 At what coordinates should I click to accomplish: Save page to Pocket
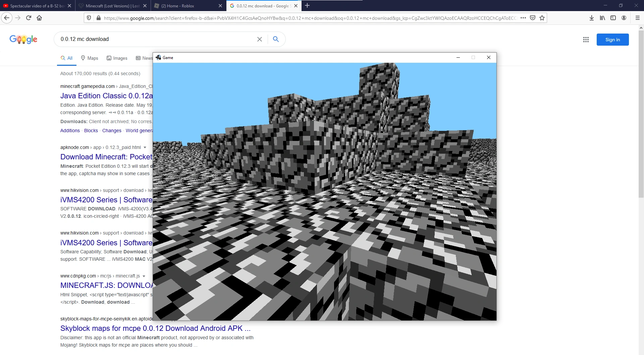(533, 18)
